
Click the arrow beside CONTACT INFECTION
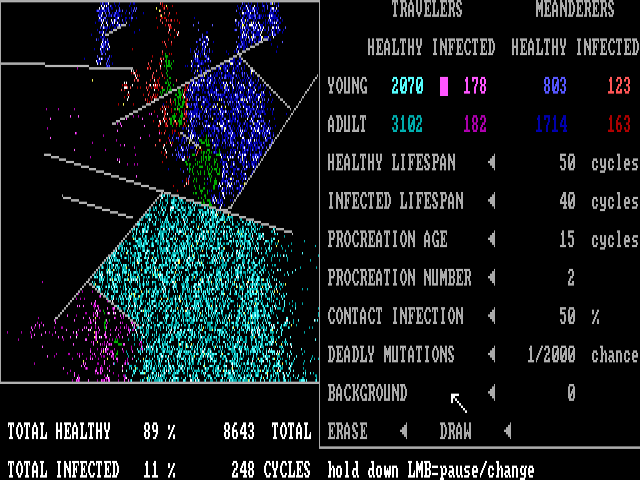(491, 316)
